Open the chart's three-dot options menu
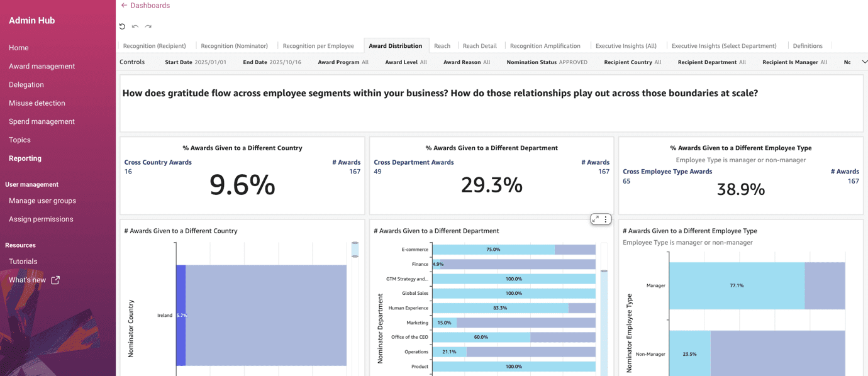Image resolution: width=868 pixels, height=376 pixels. point(606,219)
